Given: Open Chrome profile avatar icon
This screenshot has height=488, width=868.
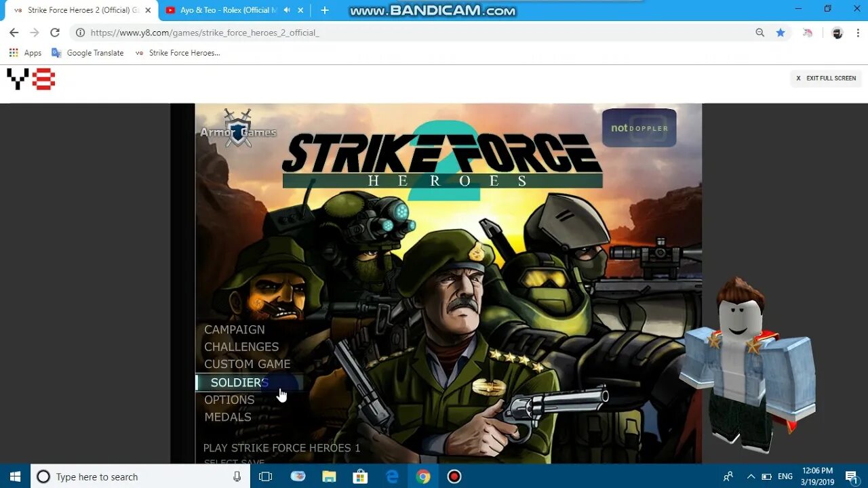Looking at the screenshot, I should [x=837, y=33].
